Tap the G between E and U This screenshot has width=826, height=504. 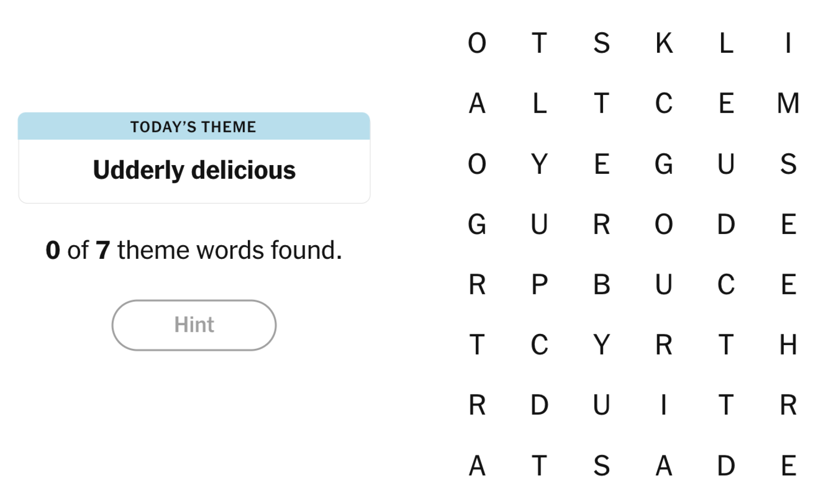point(664,164)
